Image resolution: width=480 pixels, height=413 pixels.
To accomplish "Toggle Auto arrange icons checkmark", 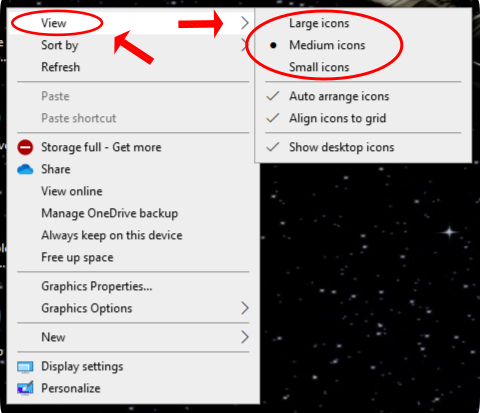I will click(x=339, y=96).
